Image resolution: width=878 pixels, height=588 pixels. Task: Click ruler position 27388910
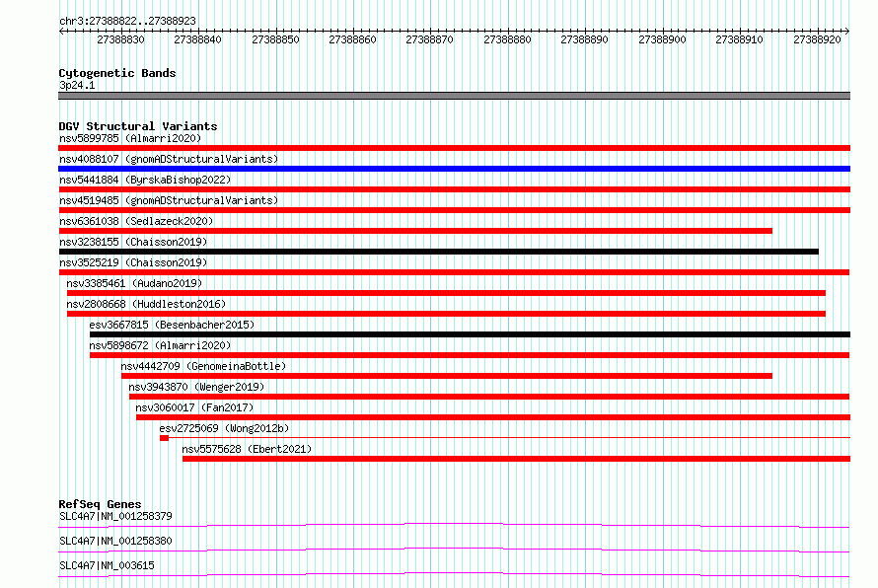[739, 39]
